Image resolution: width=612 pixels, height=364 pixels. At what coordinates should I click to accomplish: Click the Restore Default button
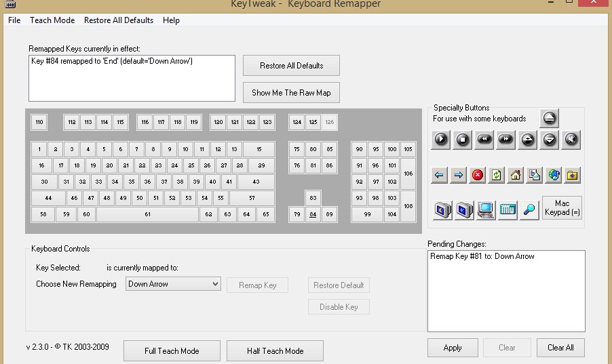(339, 285)
